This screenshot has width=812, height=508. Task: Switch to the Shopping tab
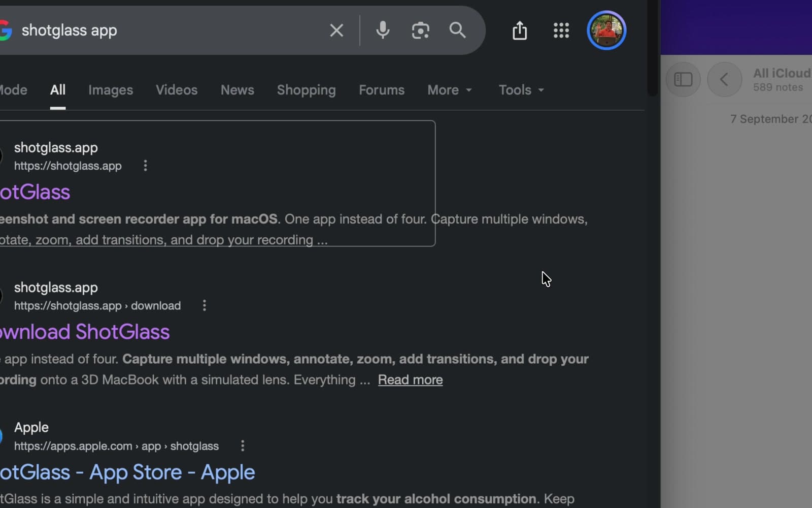click(x=306, y=90)
